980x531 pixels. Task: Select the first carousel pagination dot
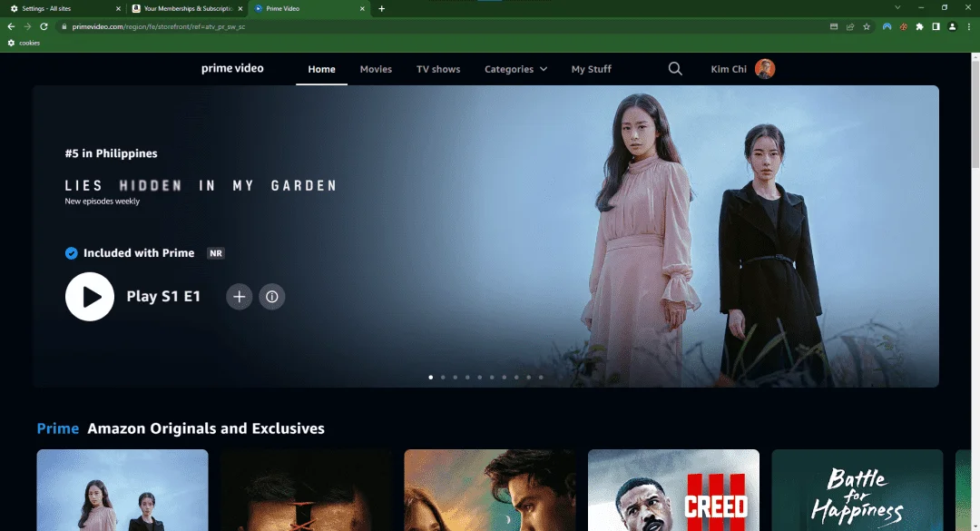(431, 377)
